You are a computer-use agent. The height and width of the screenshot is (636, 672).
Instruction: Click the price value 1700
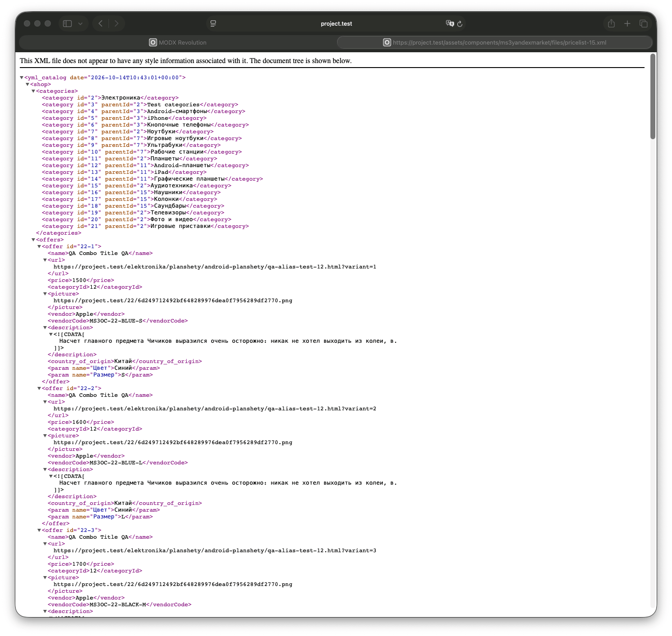pyautogui.click(x=79, y=564)
